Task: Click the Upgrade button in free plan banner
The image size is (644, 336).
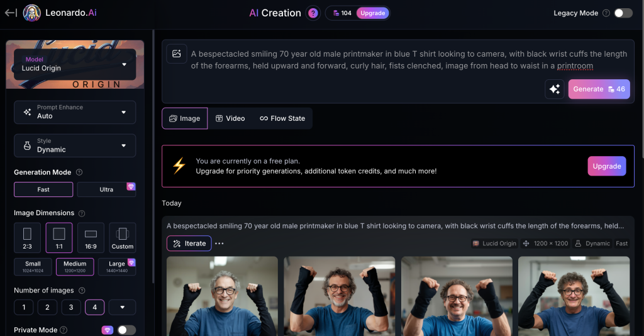Action: [x=607, y=166]
